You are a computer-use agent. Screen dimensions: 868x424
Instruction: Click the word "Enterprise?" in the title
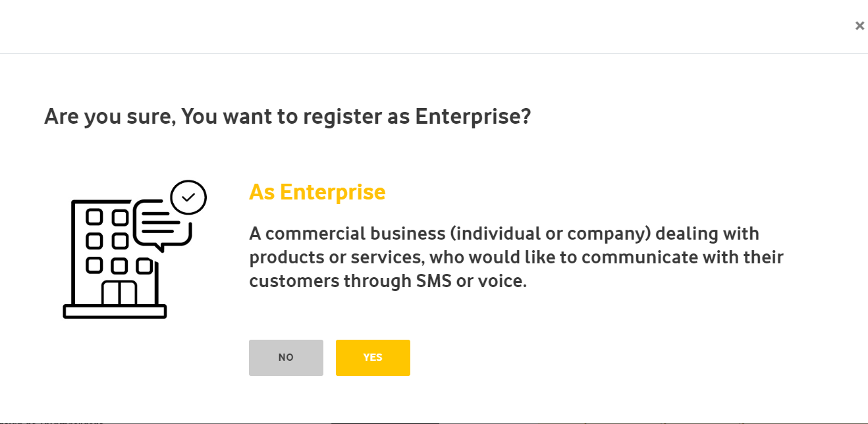click(x=472, y=117)
